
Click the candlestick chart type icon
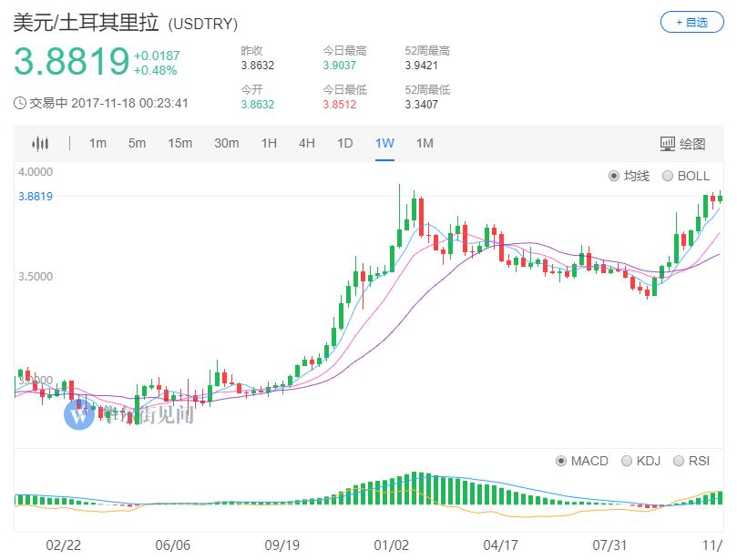click(40, 143)
